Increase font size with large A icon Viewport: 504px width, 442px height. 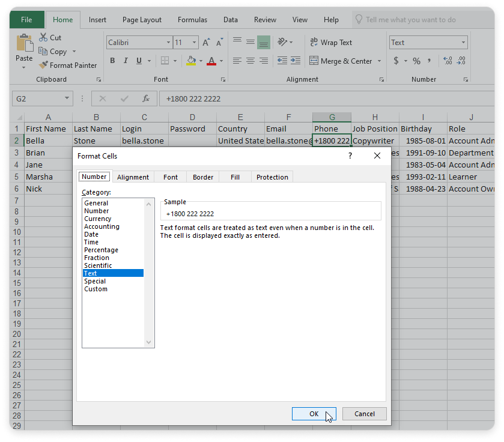[205, 43]
